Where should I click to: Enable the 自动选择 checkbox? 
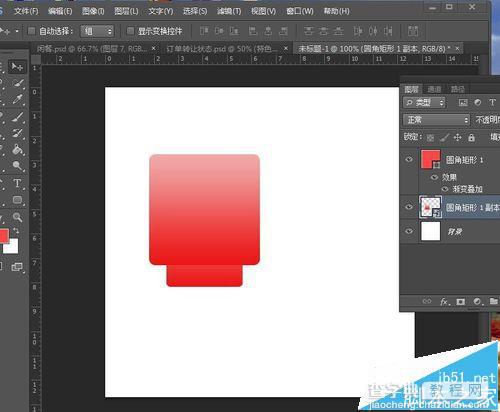click(x=31, y=31)
